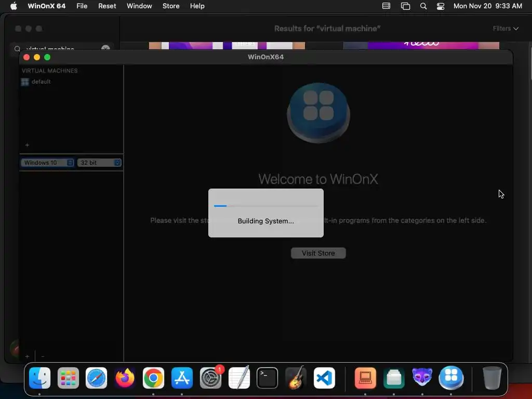The height and width of the screenshot is (399, 532).
Task: Click the Building System progress bar
Action: 265,206
